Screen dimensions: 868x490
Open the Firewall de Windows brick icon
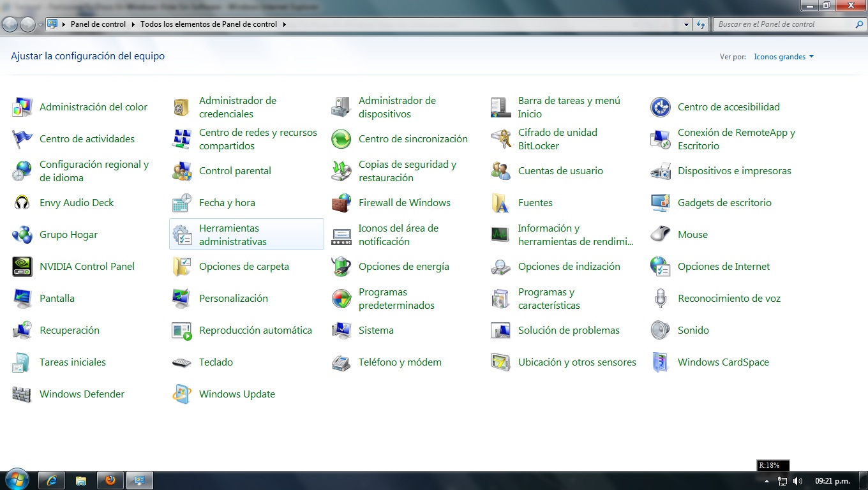click(x=341, y=203)
